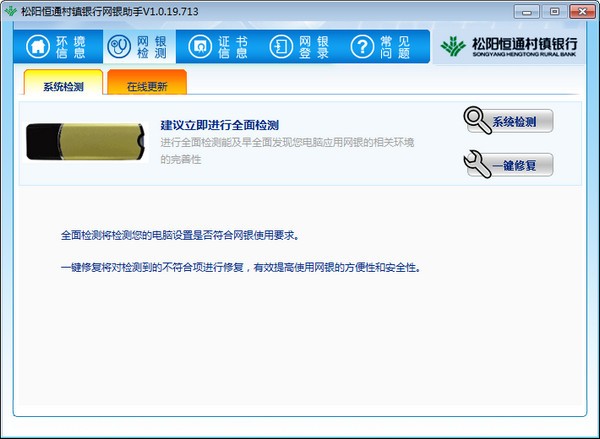
Task: Switch to the 系统检测 tab
Action: (x=63, y=82)
